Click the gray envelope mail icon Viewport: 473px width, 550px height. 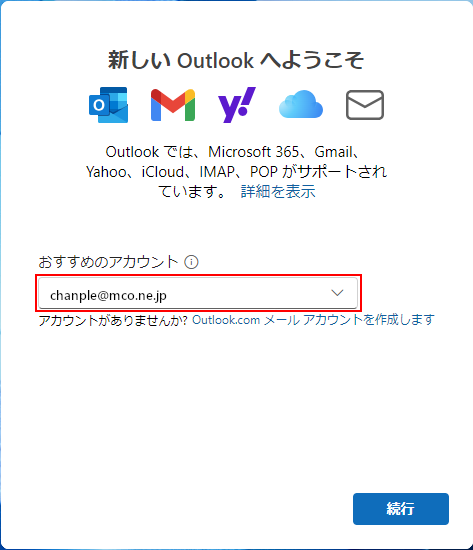[365, 105]
